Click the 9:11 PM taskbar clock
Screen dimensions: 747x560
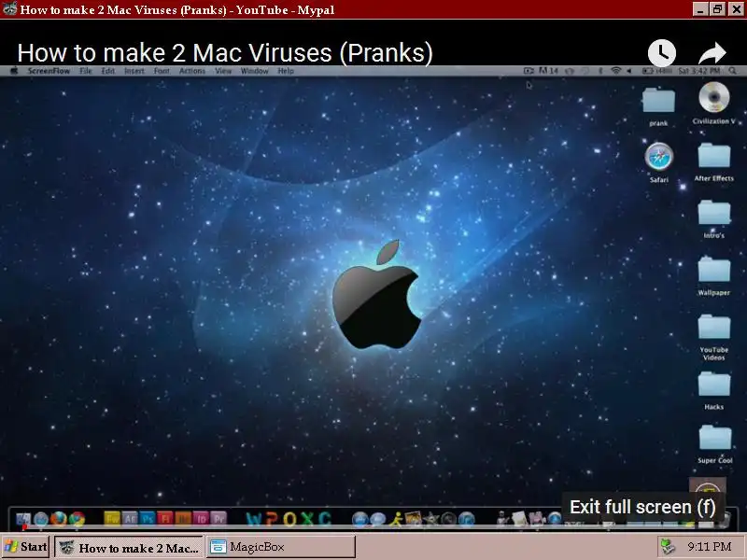[x=710, y=547]
